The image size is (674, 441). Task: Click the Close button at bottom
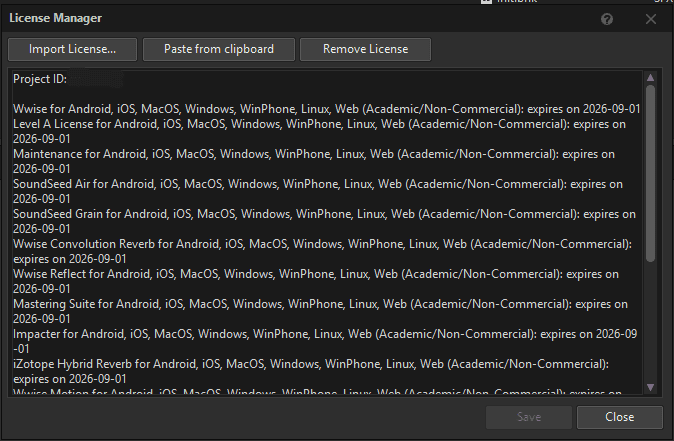click(619, 417)
